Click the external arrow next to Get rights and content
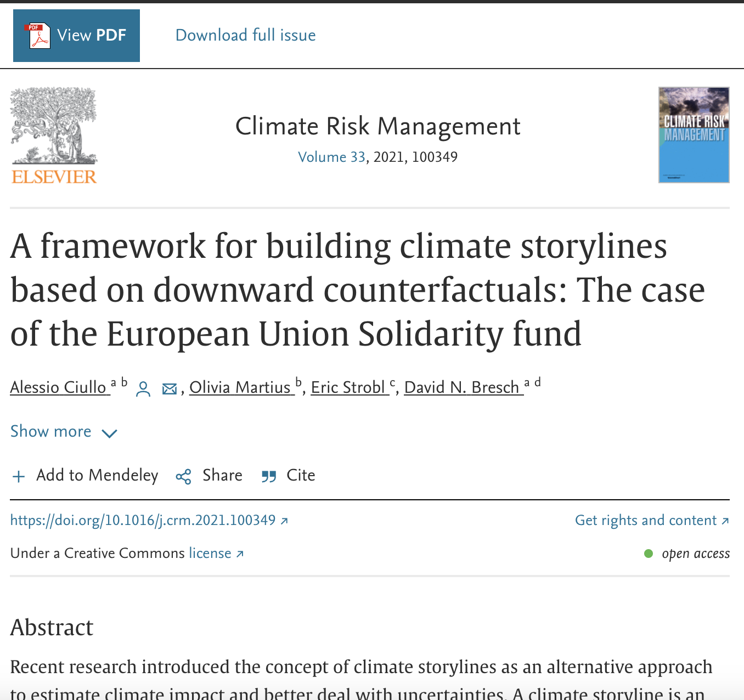 (725, 521)
